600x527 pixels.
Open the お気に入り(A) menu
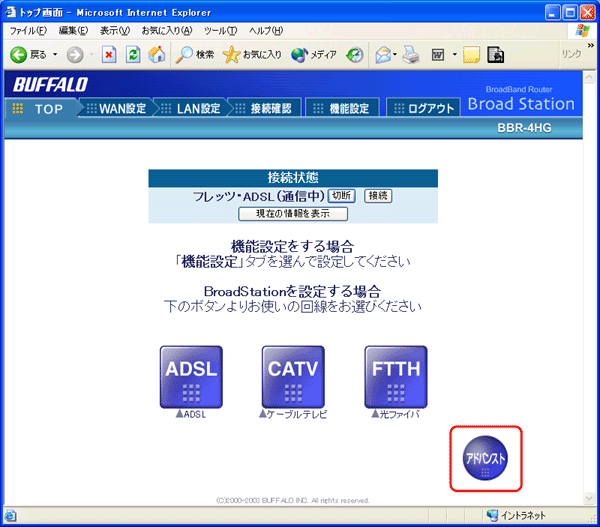pos(167,31)
